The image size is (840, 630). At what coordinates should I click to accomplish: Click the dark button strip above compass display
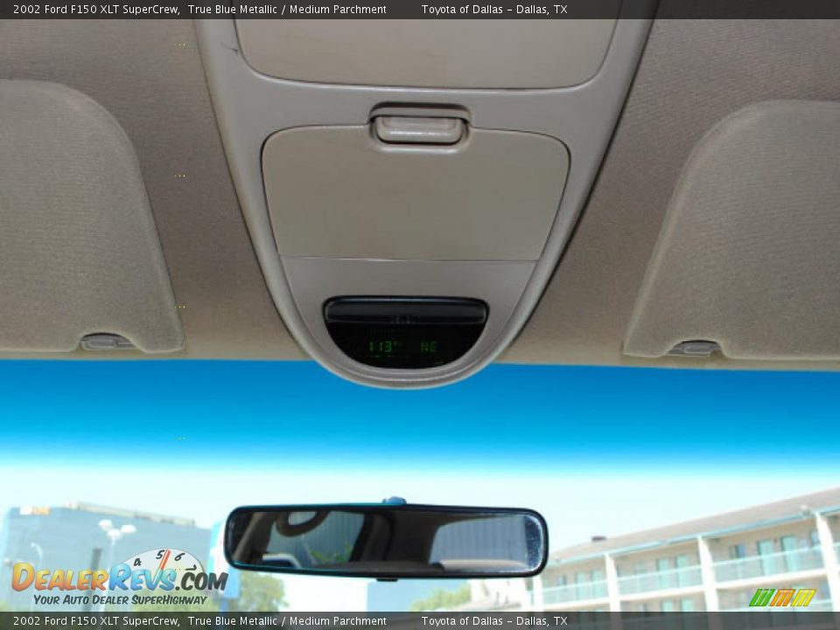[405, 311]
